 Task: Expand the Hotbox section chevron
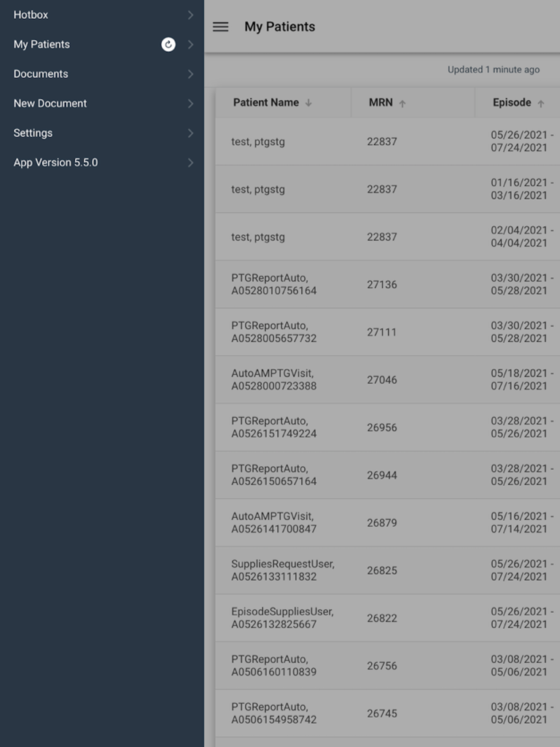[190, 15]
